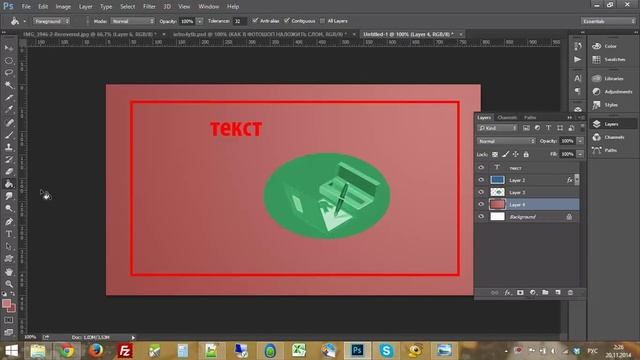Hide the Background layer
The height and width of the screenshot is (360, 640).
[x=481, y=217]
